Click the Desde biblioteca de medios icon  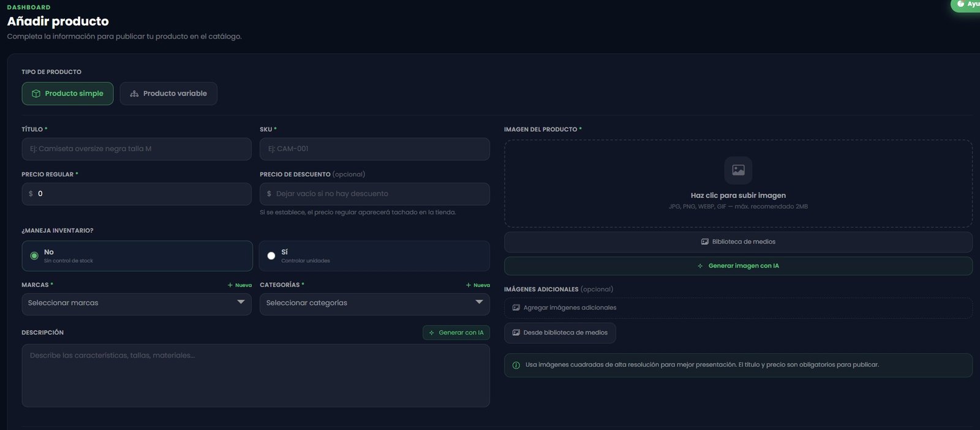point(516,333)
